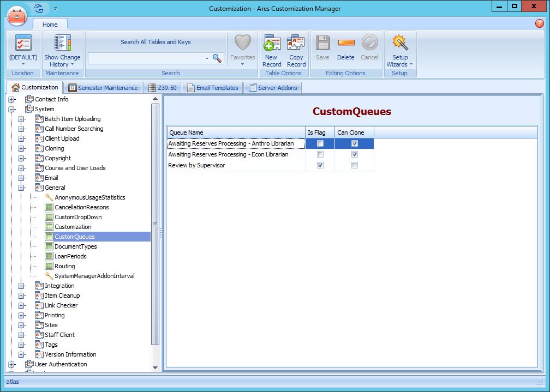Toggle Is Flag for Review by Supervisor
The image size is (550, 392).
[x=320, y=165]
